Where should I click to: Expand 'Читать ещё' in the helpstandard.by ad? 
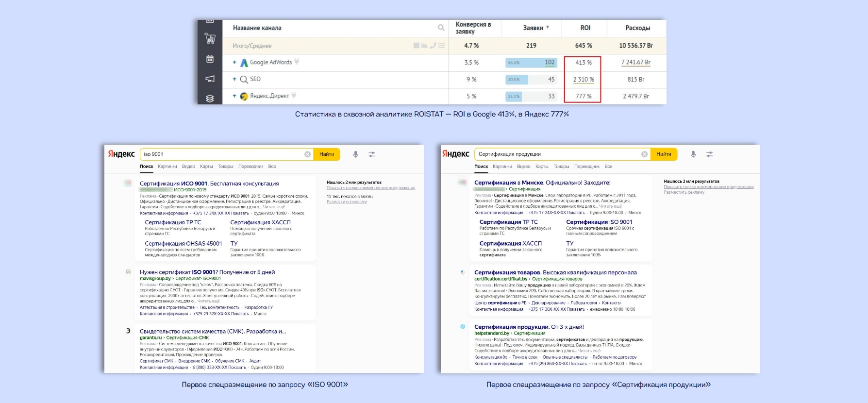(589, 351)
